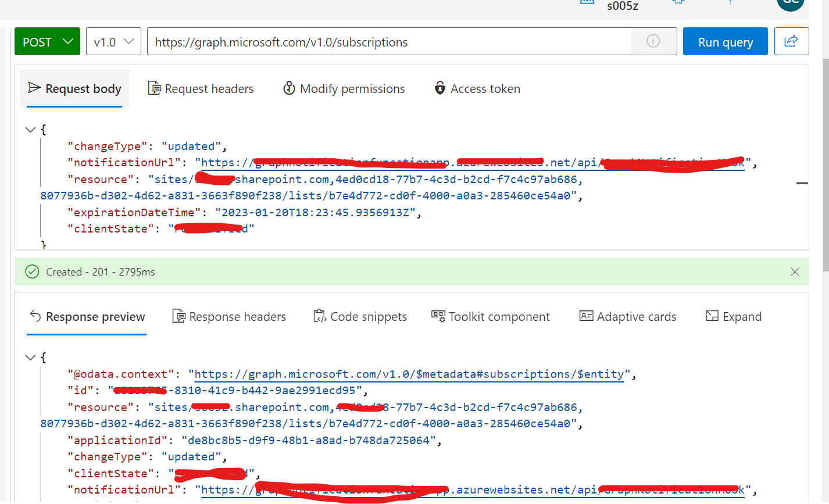Open the v1.0 API version selector

point(113,41)
